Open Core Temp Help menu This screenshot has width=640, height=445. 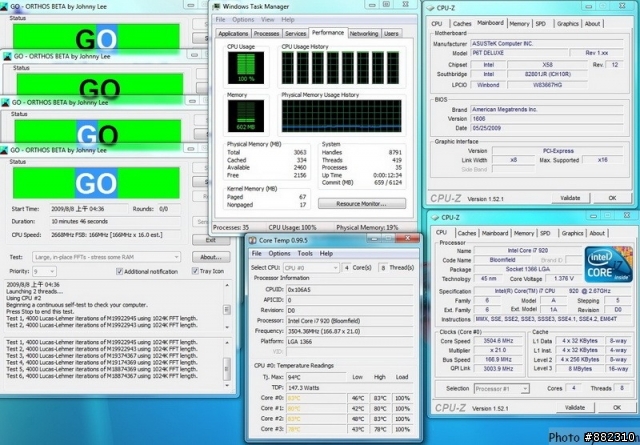326,254
